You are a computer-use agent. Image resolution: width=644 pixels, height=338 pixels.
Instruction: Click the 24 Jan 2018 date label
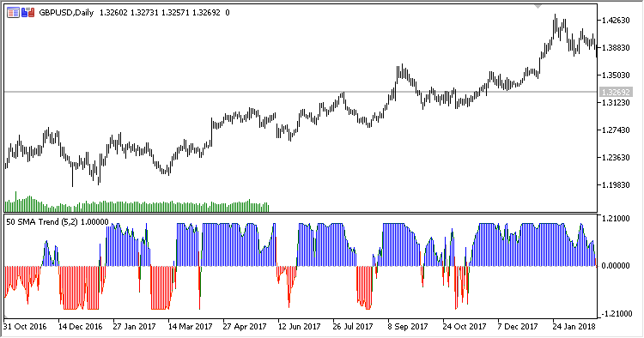pyautogui.click(x=574, y=327)
